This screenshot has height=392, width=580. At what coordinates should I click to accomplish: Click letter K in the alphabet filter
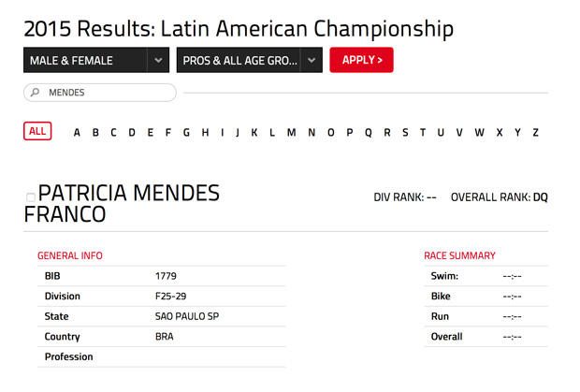pyautogui.click(x=254, y=133)
